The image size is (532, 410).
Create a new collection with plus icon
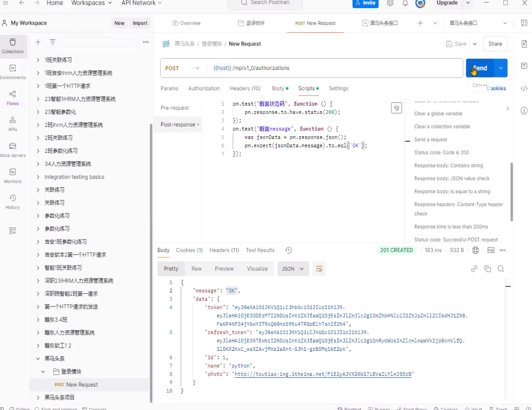click(x=38, y=42)
